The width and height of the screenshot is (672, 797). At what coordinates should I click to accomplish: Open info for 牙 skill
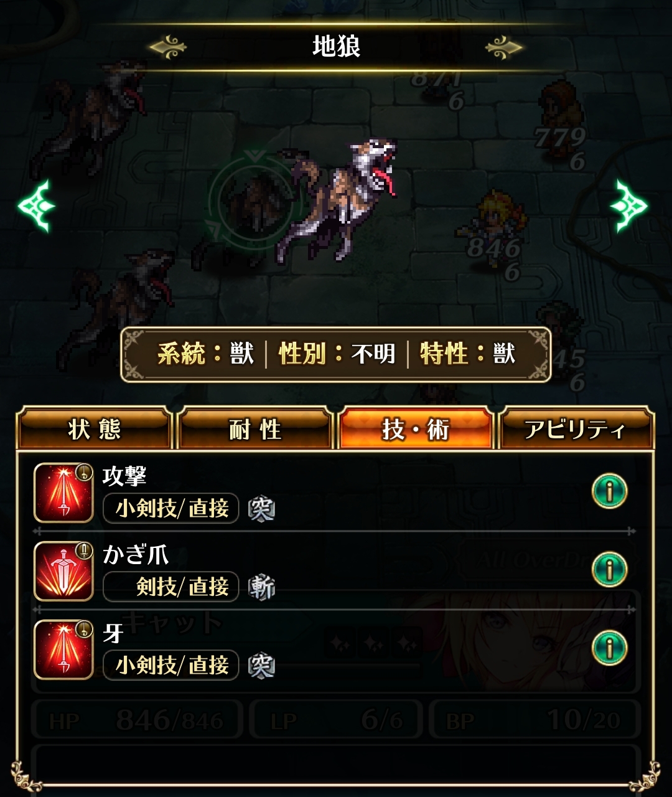coord(609,648)
